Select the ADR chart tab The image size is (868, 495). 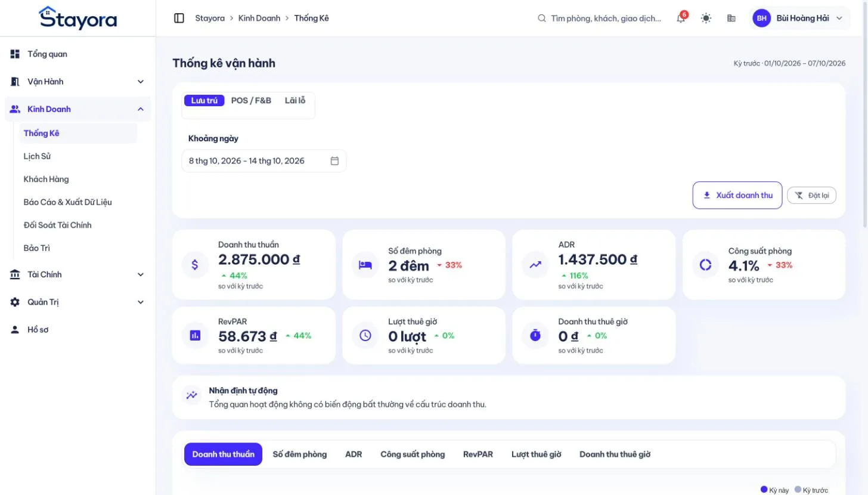click(354, 454)
